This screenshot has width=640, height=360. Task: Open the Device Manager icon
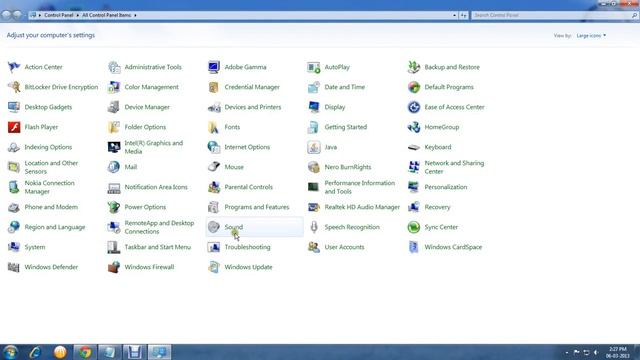click(114, 107)
